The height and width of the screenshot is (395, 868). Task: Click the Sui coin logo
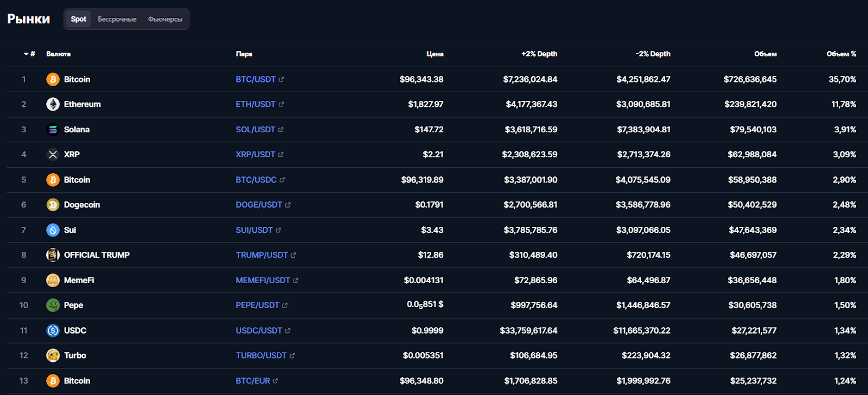pyautogui.click(x=53, y=230)
